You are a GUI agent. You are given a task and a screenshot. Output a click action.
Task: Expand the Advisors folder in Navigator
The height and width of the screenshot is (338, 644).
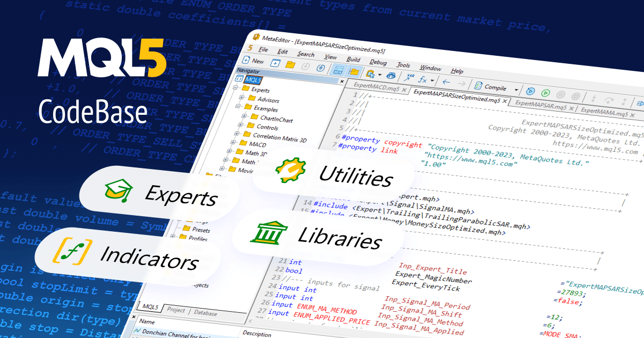point(242,98)
